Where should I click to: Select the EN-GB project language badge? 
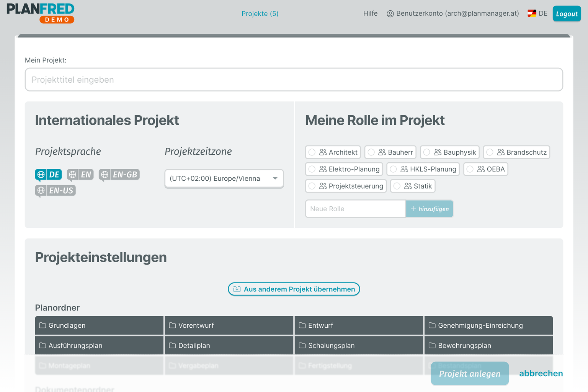(119, 175)
